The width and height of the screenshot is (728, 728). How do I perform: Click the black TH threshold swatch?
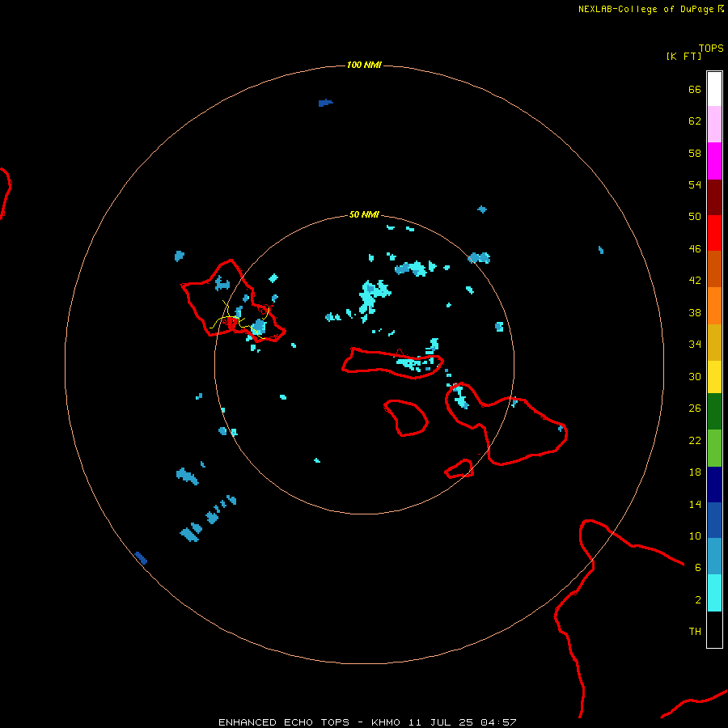coord(714,629)
